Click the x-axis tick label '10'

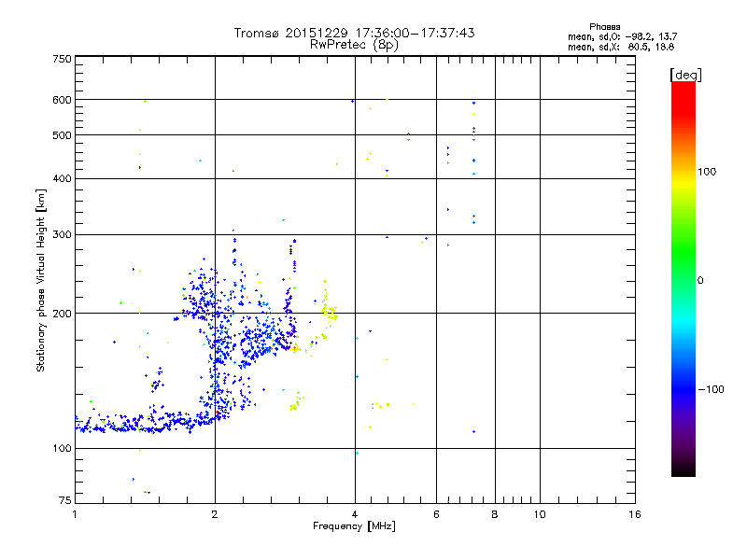tap(540, 514)
